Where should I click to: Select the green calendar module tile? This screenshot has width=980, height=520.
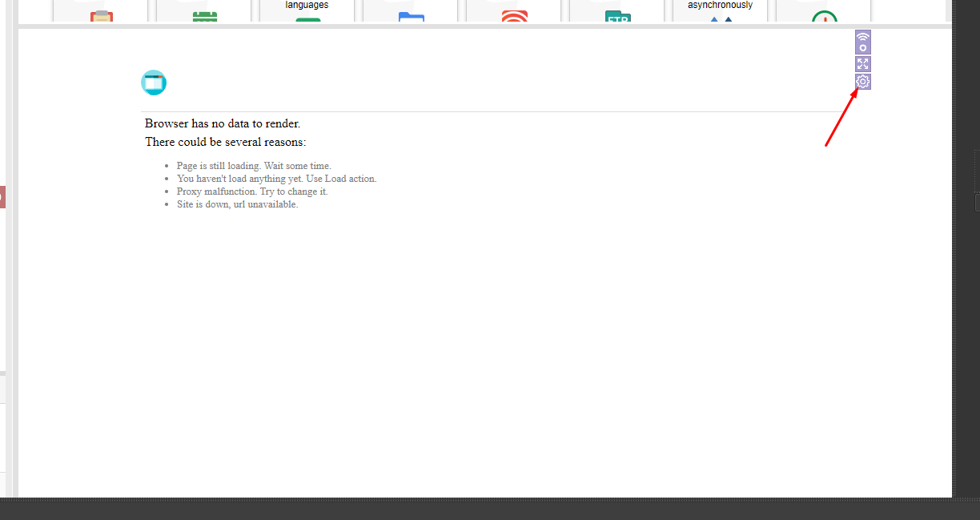pos(204,13)
